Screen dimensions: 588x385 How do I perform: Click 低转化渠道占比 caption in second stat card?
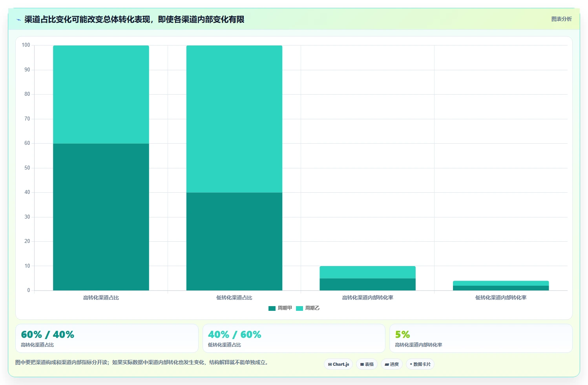(x=225, y=345)
